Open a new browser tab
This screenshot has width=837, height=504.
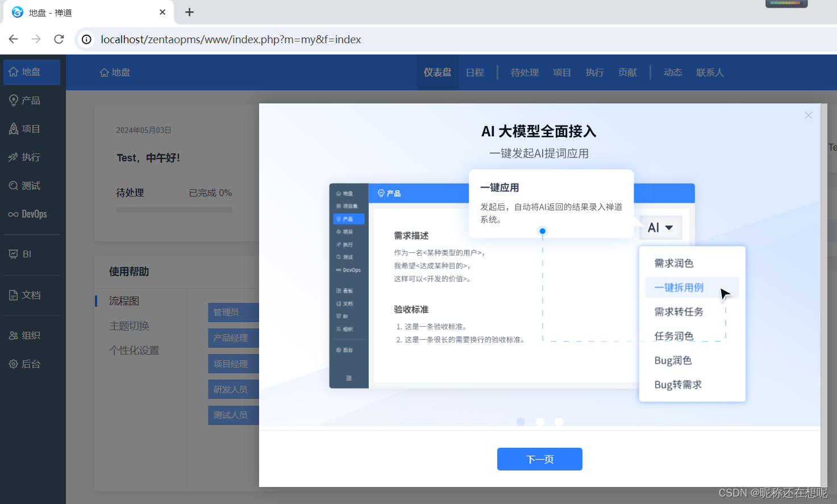click(190, 12)
